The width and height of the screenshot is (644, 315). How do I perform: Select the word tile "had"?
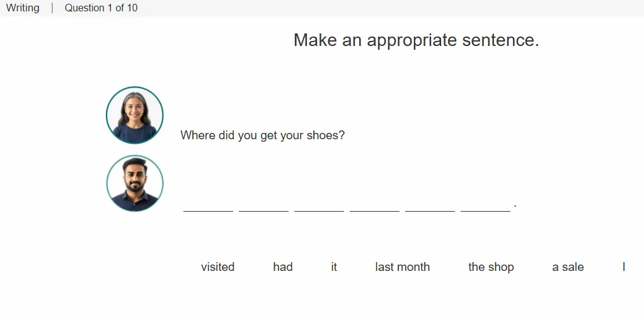click(x=282, y=267)
